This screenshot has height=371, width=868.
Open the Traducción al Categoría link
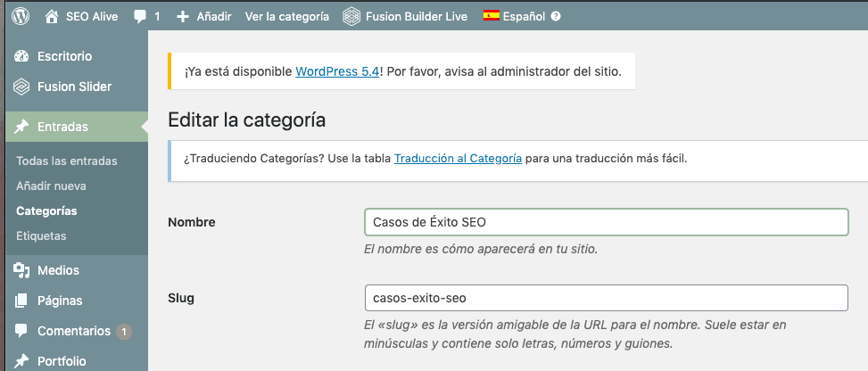(458, 159)
